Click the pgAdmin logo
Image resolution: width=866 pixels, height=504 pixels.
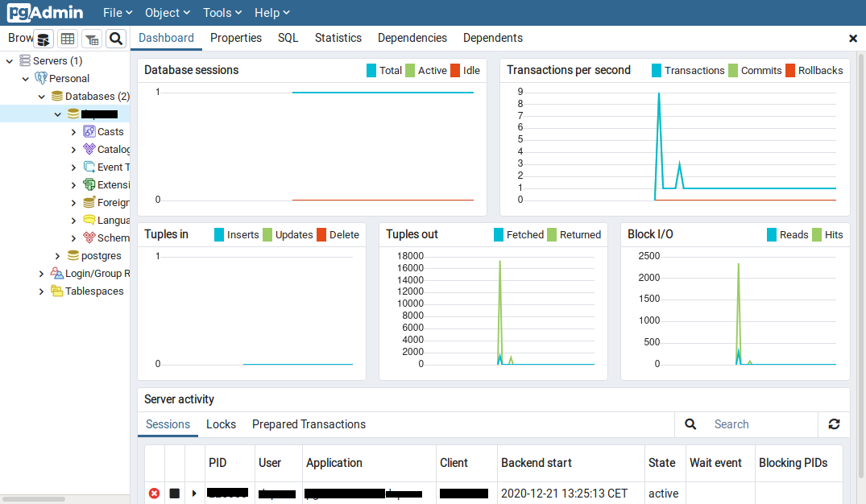point(45,13)
